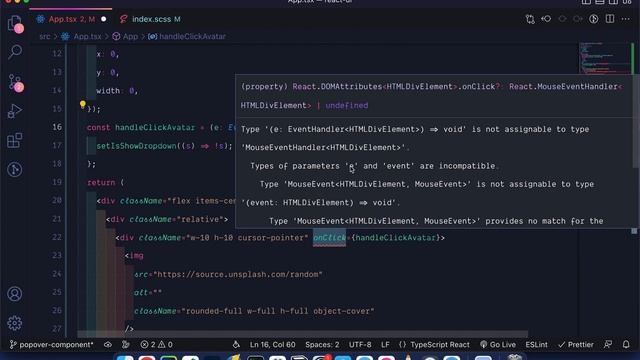Open the Explorer view in activity bar

tap(15, 24)
